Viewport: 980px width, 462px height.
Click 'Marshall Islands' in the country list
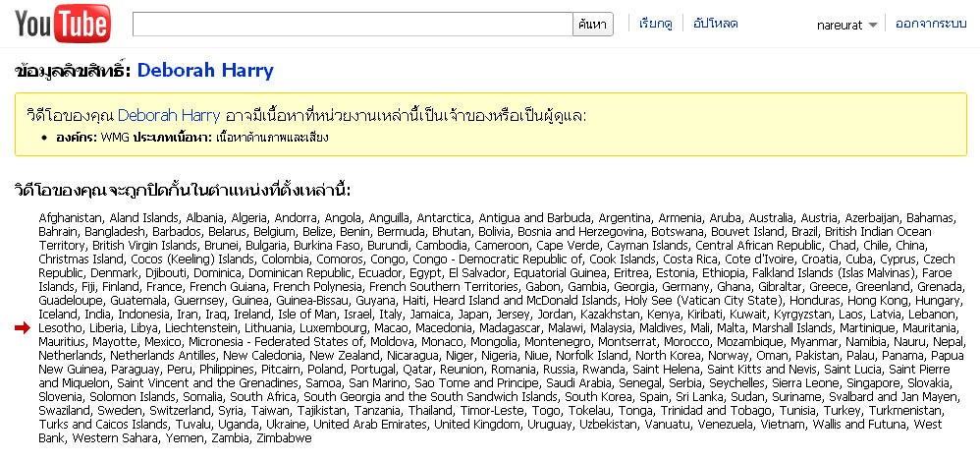(x=792, y=328)
